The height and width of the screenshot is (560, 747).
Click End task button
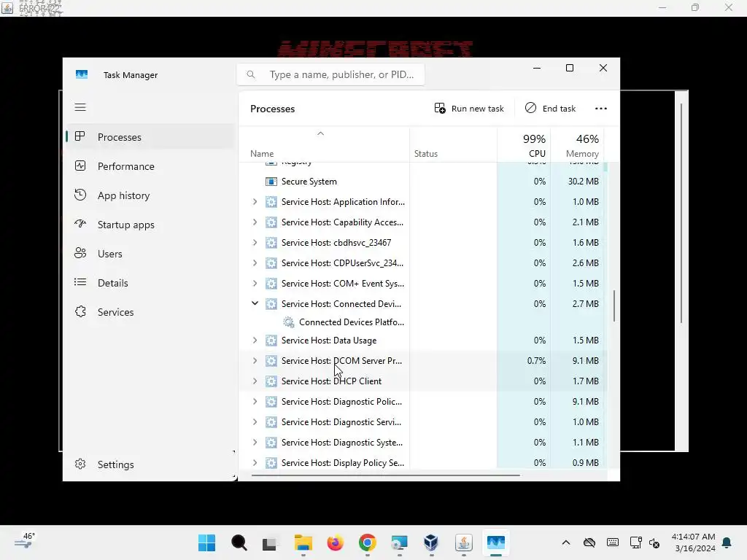(x=550, y=109)
